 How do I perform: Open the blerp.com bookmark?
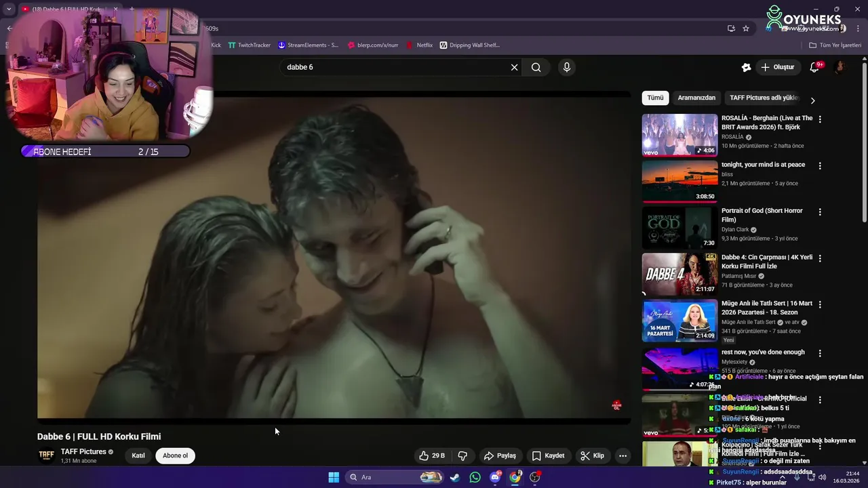click(x=372, y=45)
